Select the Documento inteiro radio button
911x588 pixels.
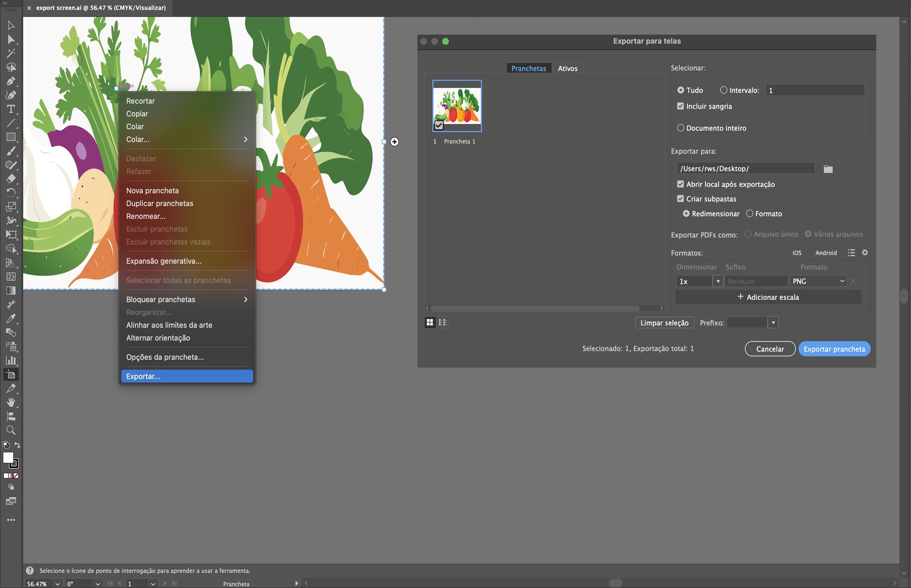[681, 128]
